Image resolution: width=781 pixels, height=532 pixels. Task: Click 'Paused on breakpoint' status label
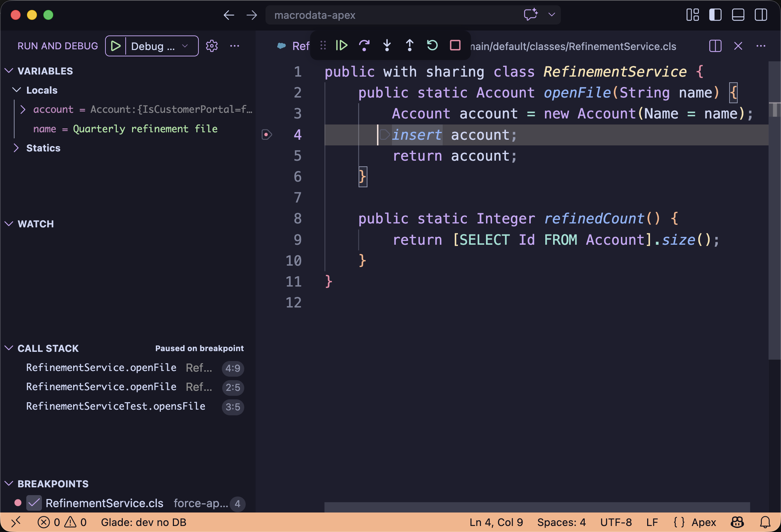point(200,348)
